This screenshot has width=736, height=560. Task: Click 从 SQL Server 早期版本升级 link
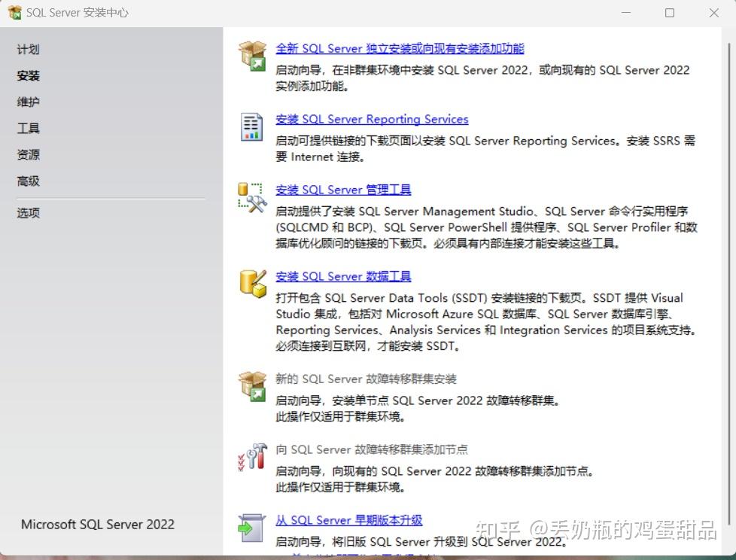click(x=348, y=520)
